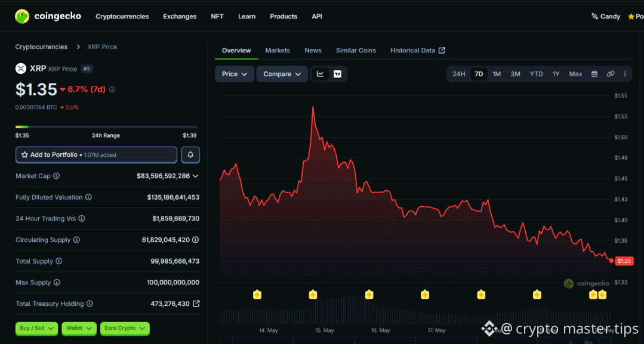Open Total Treasury Holding external link icon
The width and height of the screenshot is (644, 344).
[196, 304]
